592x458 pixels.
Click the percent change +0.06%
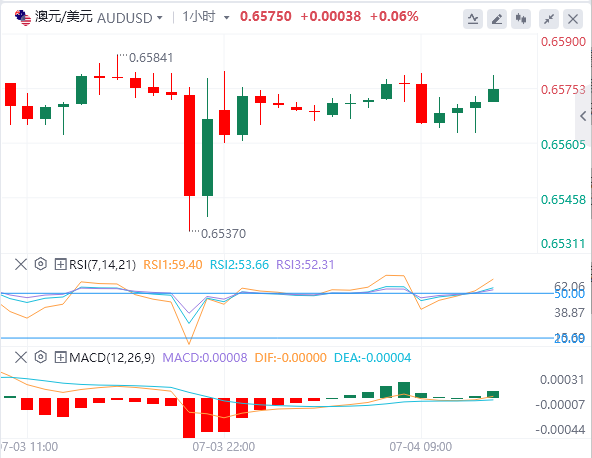(x=394, y=16)
